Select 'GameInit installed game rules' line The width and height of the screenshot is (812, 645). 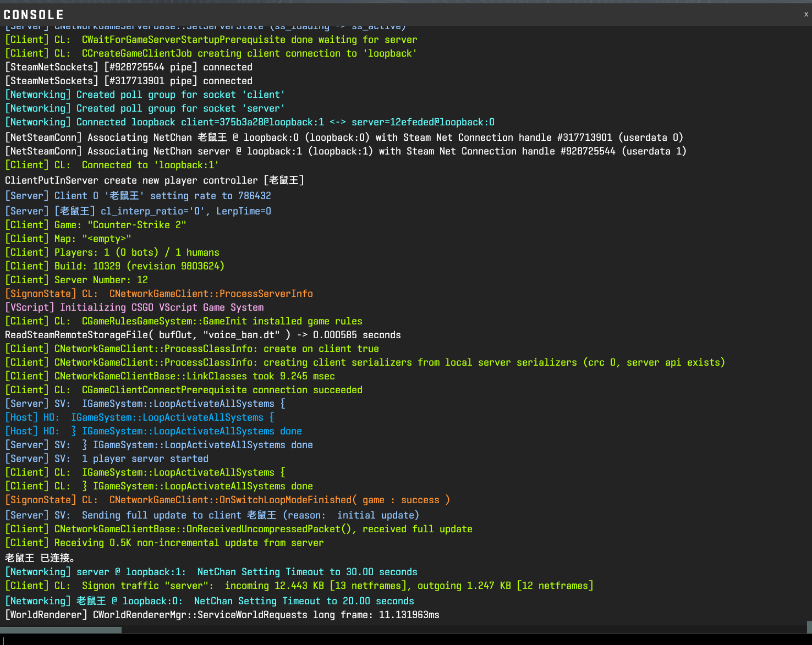click(x=184, y=321)
